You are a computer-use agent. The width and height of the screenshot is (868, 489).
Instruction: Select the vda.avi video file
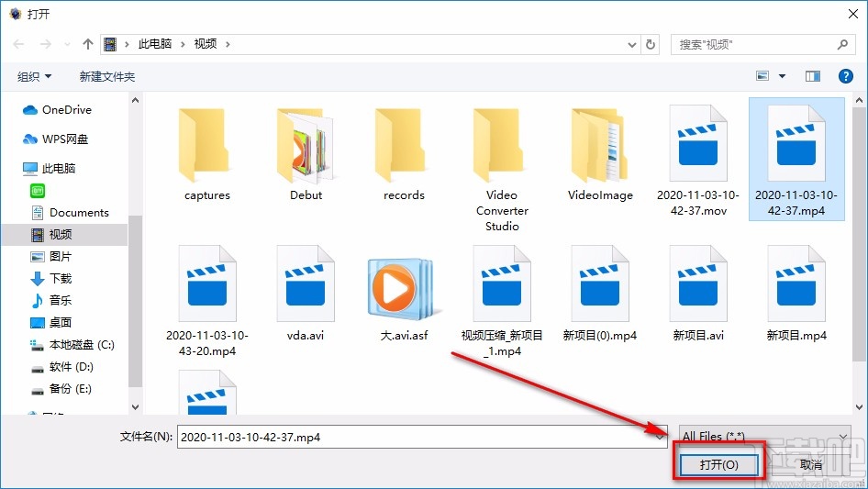tap(306, 294)
